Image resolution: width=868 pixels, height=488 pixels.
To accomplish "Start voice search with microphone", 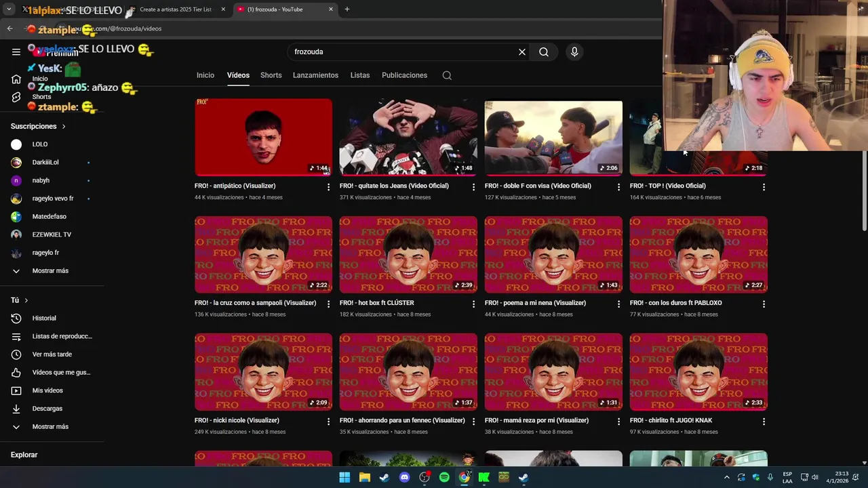I will [574, 52].
